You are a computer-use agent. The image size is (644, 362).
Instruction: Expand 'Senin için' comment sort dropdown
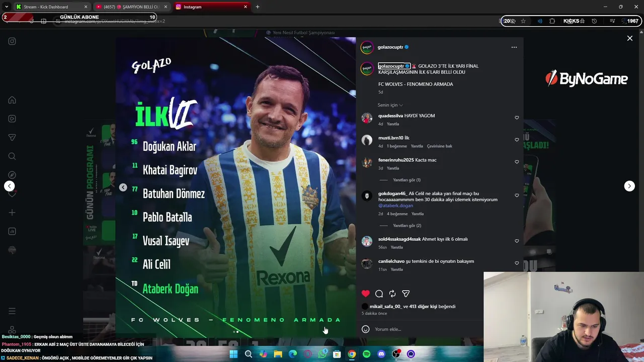[x=390, y=105]
